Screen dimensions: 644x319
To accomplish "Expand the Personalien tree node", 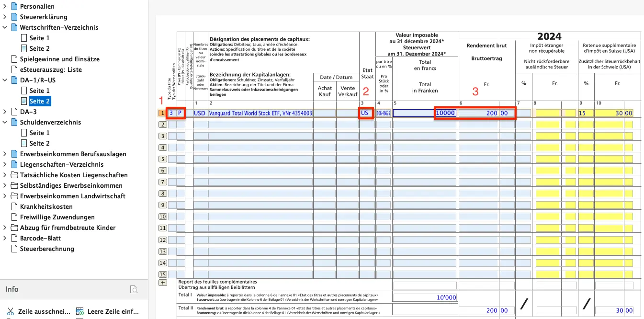I will (x=5, y=6).
